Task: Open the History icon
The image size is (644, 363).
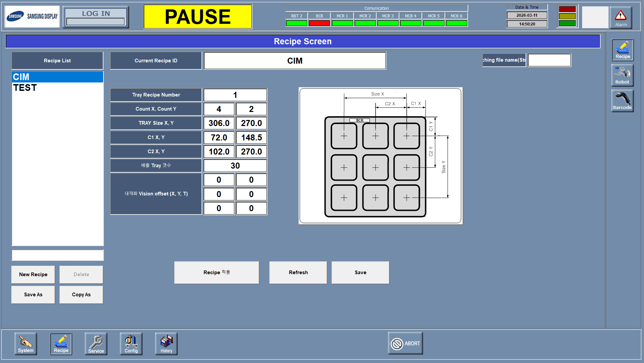Action: 166,344
